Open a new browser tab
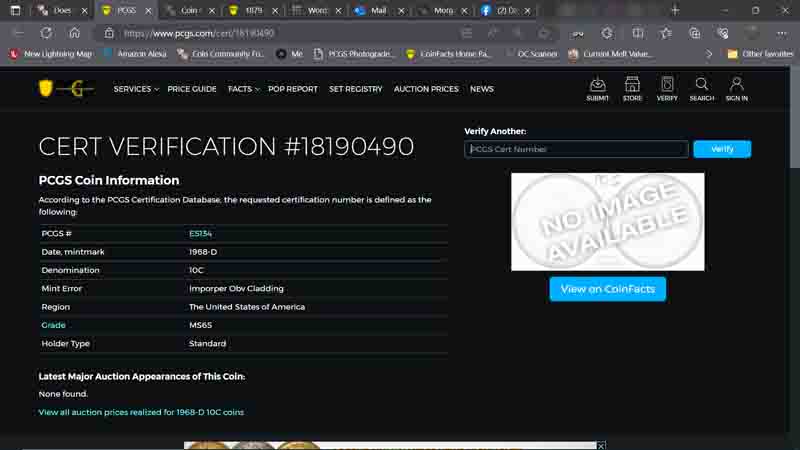The image size is (800, 450). point(675,10)
